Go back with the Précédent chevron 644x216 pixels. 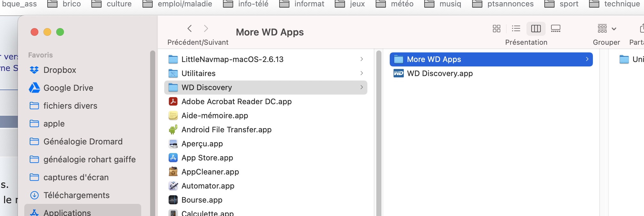[189, 28]
